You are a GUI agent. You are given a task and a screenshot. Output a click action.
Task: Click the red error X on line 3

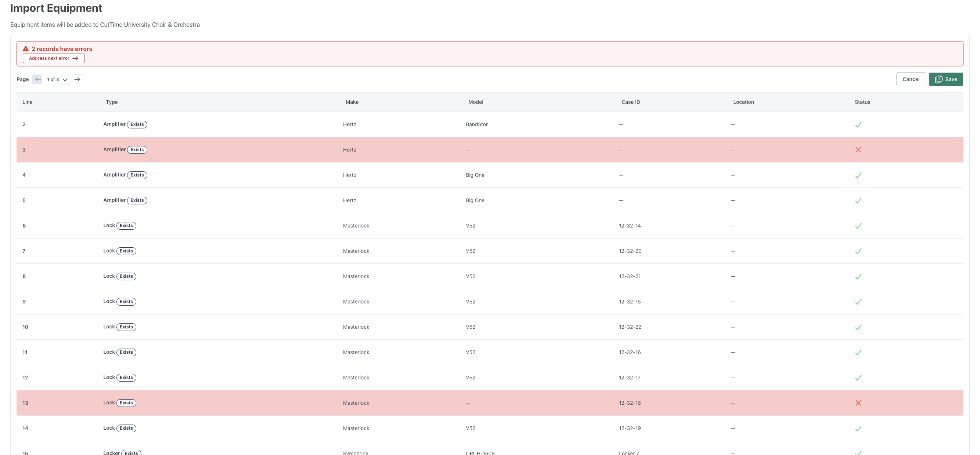click(858, 150)
